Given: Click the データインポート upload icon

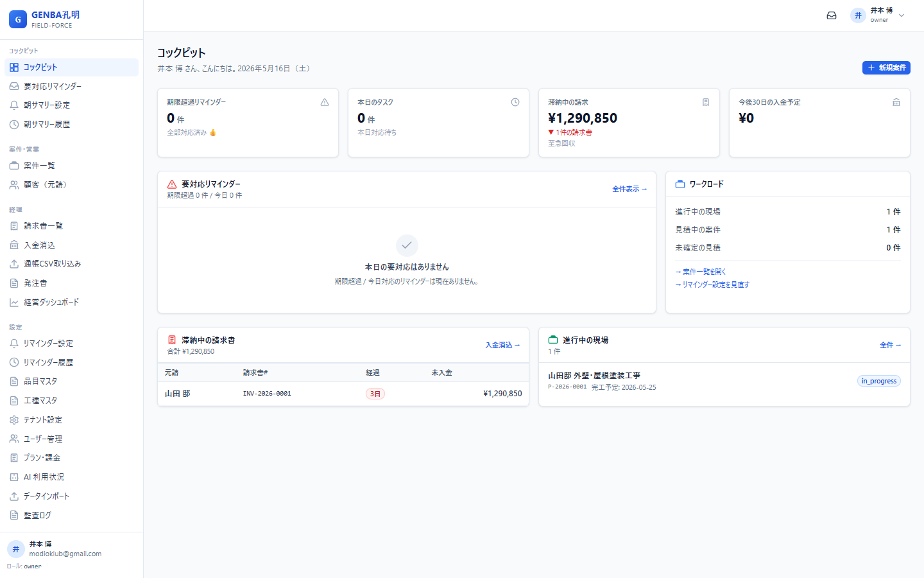Looking at the screenshot, I should pyautogui.click(x=14, y=496).
